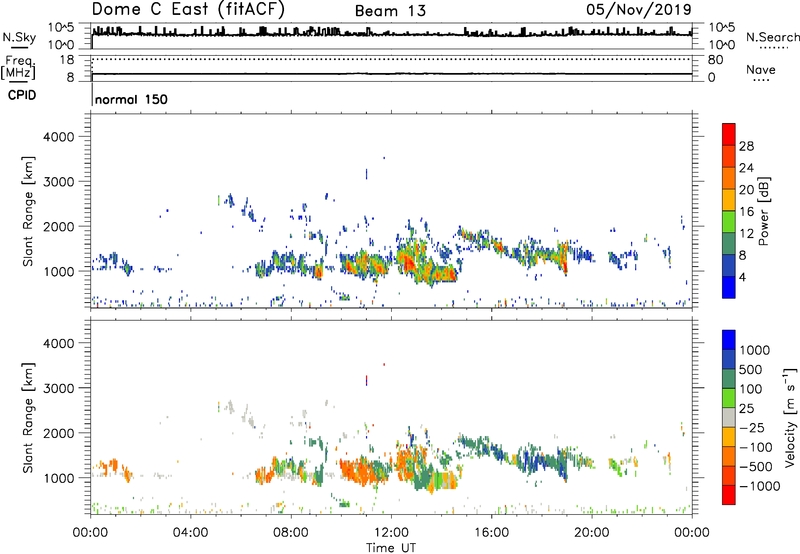Screen dimensions: 800x554
Task: Click the red top segment of Power colorbar
Action: 729,134
